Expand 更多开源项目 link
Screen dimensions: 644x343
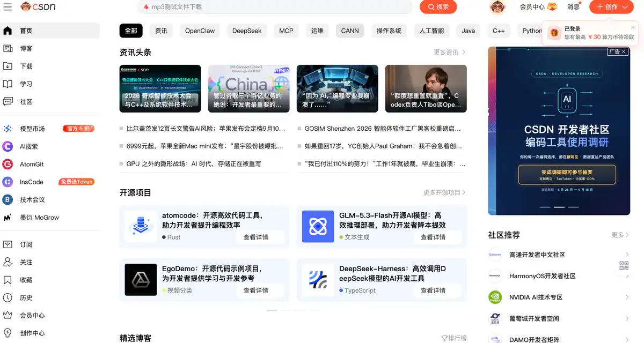tap(444, 192)
